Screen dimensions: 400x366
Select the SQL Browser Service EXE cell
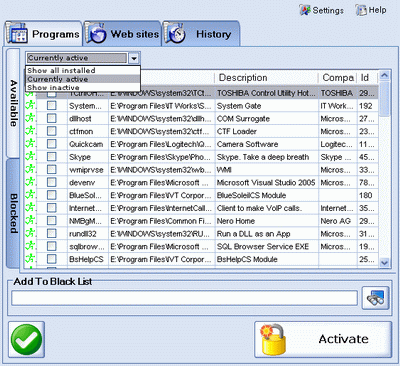(x=267, y=247)
